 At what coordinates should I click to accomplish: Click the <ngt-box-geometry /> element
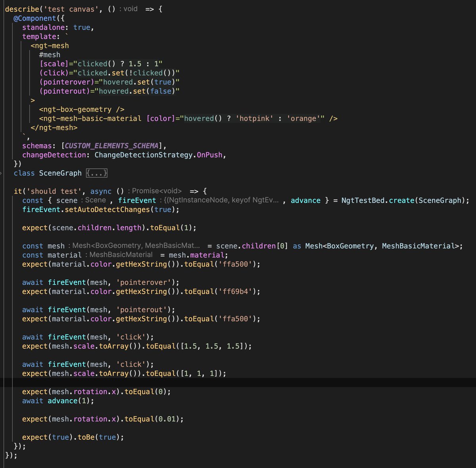[x=82, y=109]
